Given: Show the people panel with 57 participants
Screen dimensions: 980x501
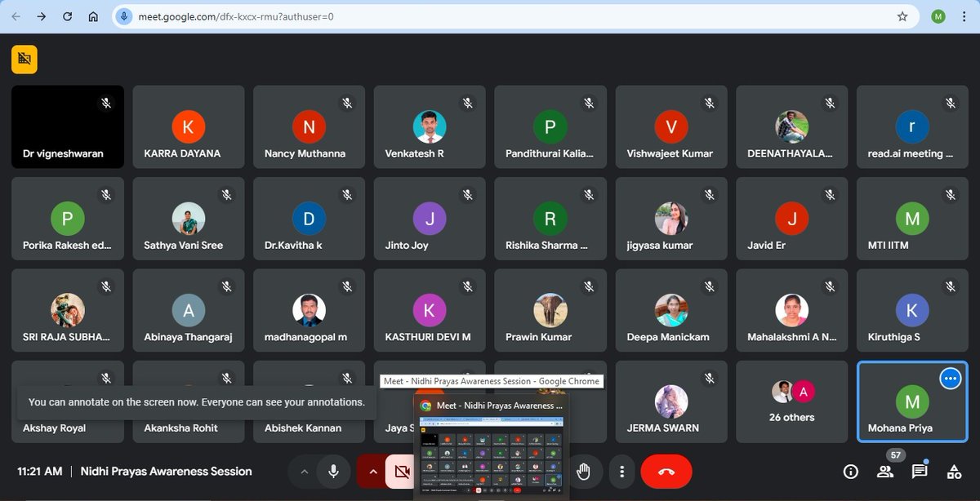Looking at the screenshot, I should pos(885,472).
